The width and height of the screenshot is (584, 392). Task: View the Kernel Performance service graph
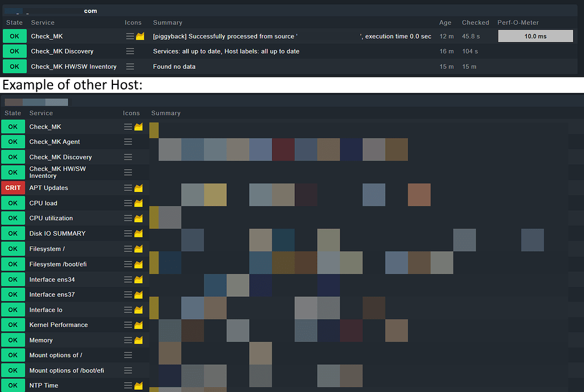point(139,324)
